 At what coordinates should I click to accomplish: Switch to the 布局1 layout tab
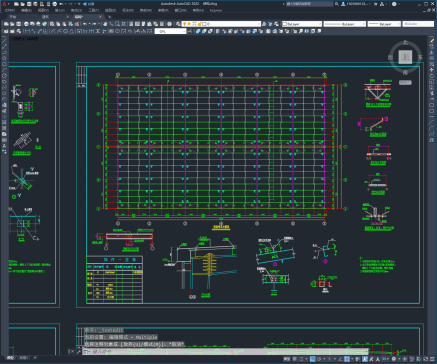pos(23,358)
